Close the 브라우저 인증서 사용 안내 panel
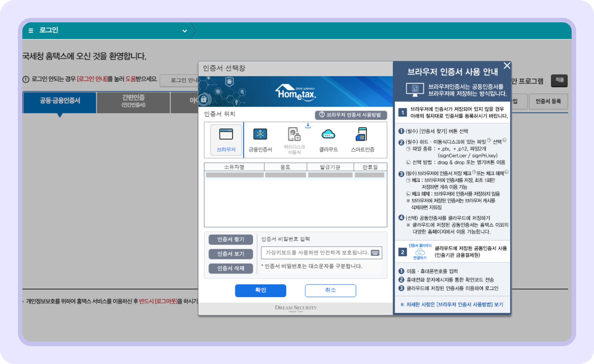The height and width of the screenshot is (364, 594). point(507,66)
